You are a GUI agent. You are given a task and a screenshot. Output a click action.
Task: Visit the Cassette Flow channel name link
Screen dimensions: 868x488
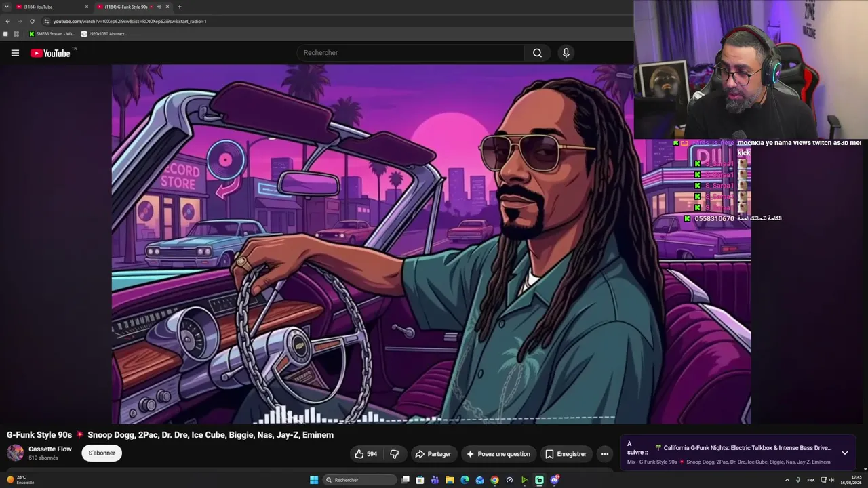[50, 449]
